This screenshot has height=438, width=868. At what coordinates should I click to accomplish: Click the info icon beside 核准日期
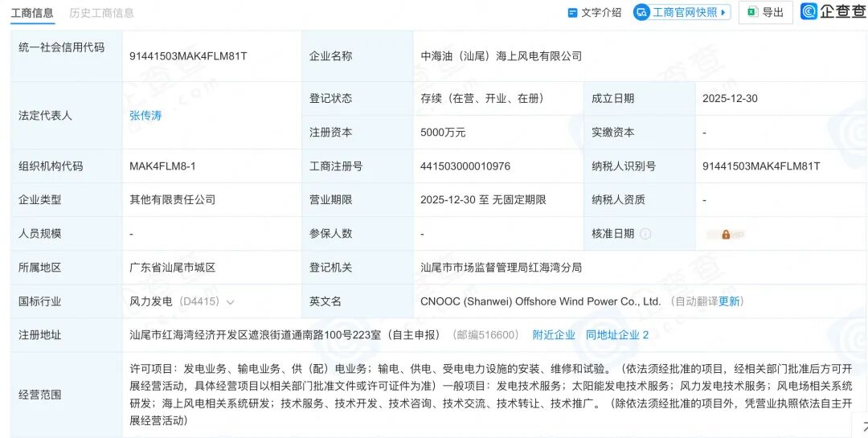pos(645,234)
